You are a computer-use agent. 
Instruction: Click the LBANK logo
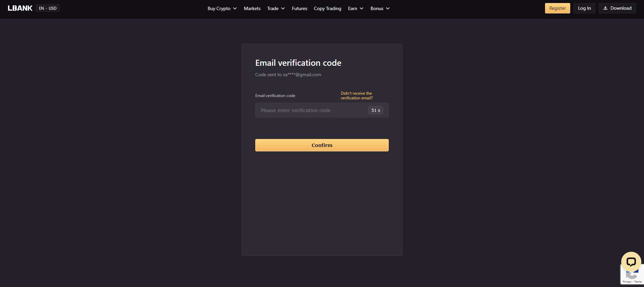point(20,8)
